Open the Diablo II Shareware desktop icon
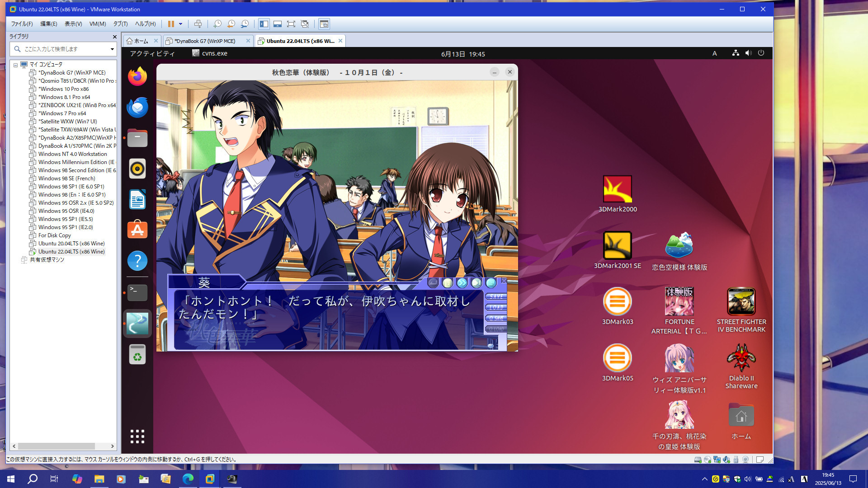868x488 pixels. (x=741, y=366)
